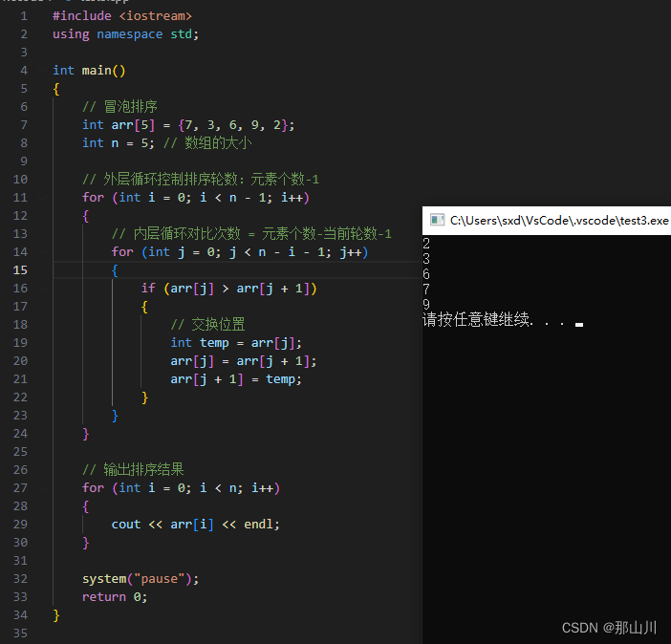Click the comment '// 内层循环对比次数 = 元素个数-当前轮数-1'
671x644 pixels.
(251, 234)
